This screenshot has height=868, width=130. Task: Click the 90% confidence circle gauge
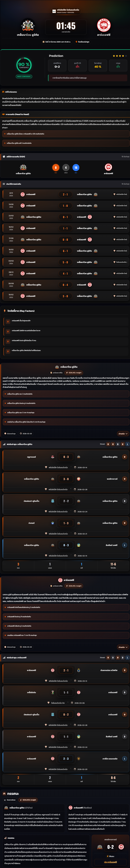[x=24, y=65]
